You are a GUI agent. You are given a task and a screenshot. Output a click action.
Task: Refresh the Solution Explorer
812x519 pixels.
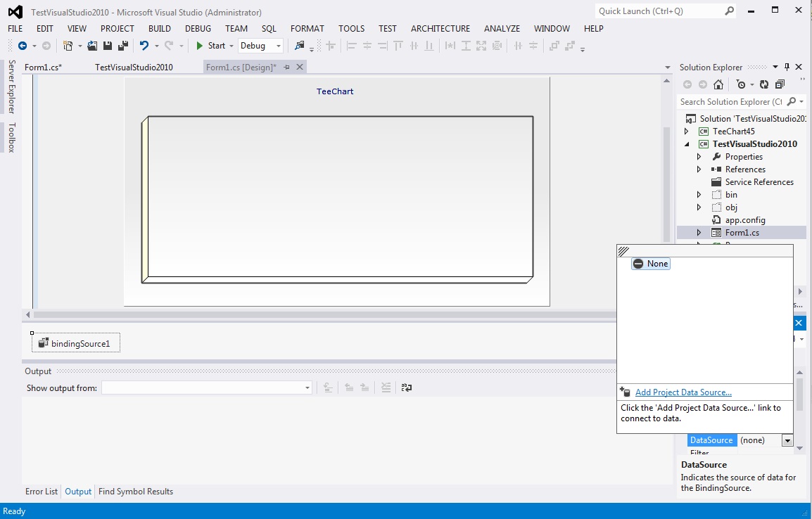pyautogui.click(x=764, y=84)
